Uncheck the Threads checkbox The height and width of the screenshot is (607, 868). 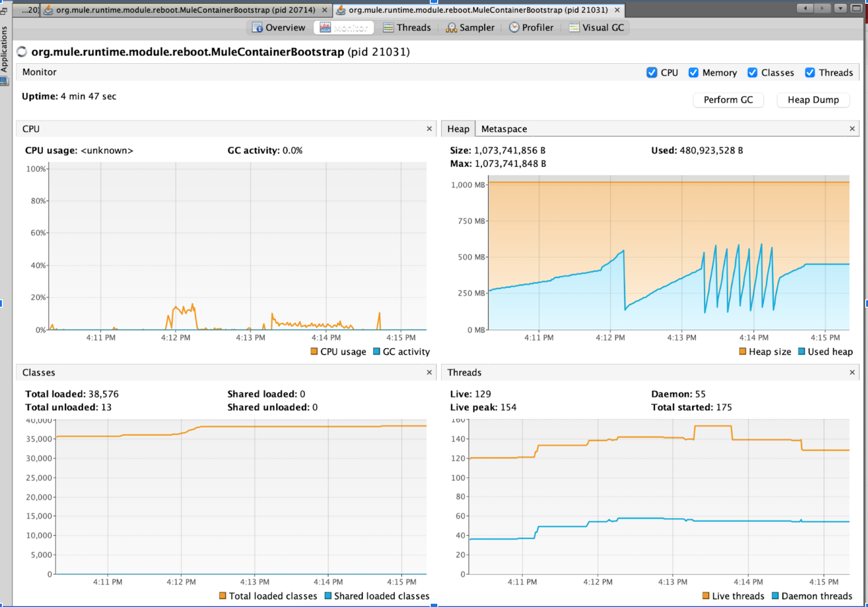coord(810,73)
